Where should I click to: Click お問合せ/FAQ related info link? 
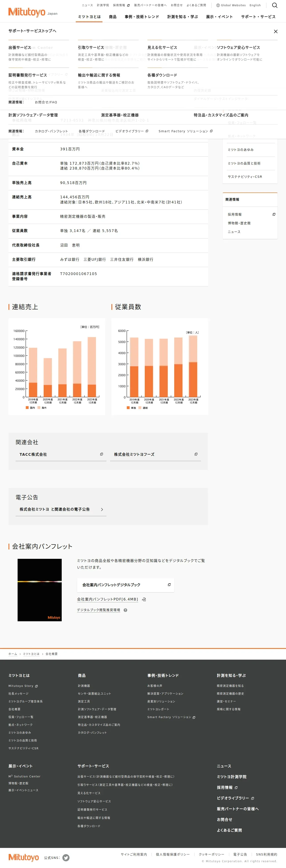[46, 102]
